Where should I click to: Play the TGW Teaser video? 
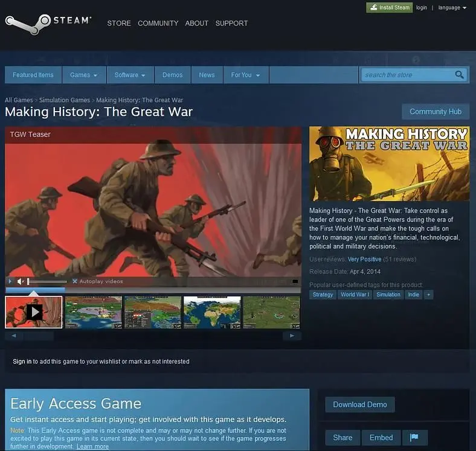[10, 281]
